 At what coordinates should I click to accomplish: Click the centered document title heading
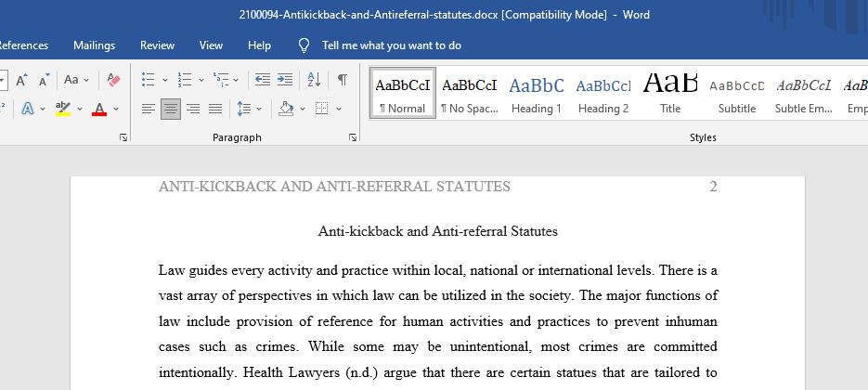[437, 231]
